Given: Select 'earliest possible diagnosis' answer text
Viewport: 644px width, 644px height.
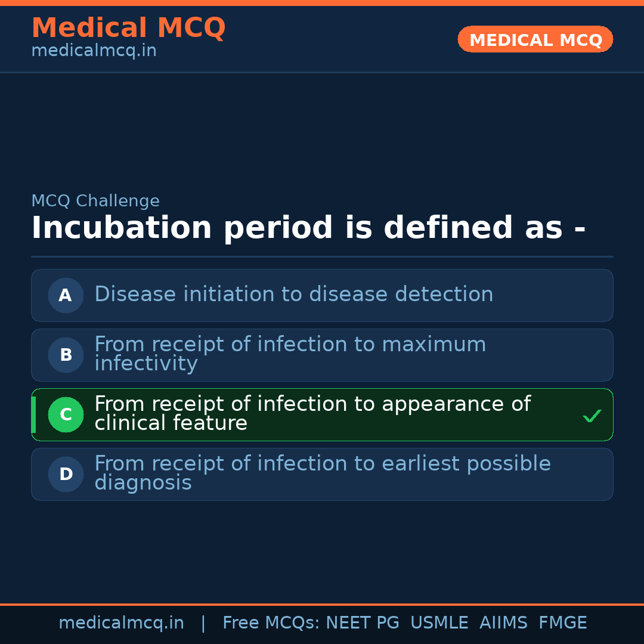Looking at the screenshot, I should coord(322,473).
